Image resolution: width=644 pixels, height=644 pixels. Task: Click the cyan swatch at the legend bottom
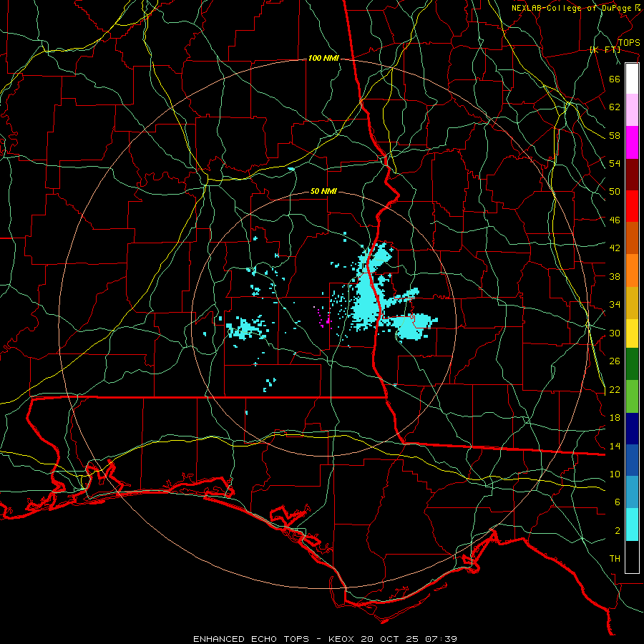pos(632,525)
